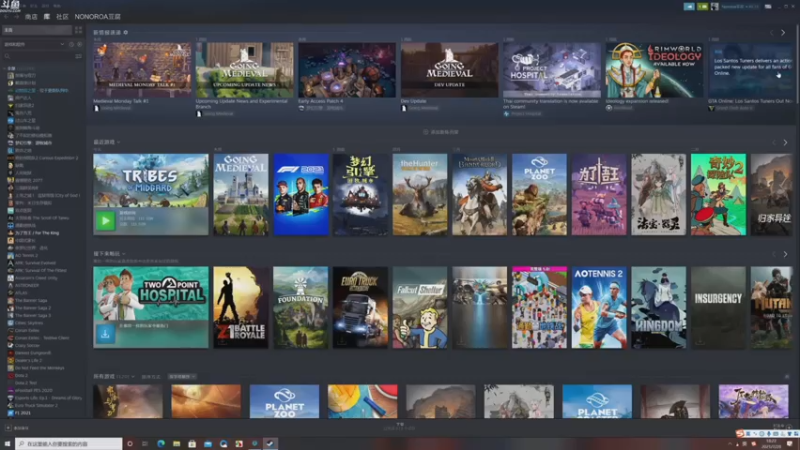Viewport: 800px width, 450px height.
Task: Collapse the sidebar games category list
Action: [5, 68]
